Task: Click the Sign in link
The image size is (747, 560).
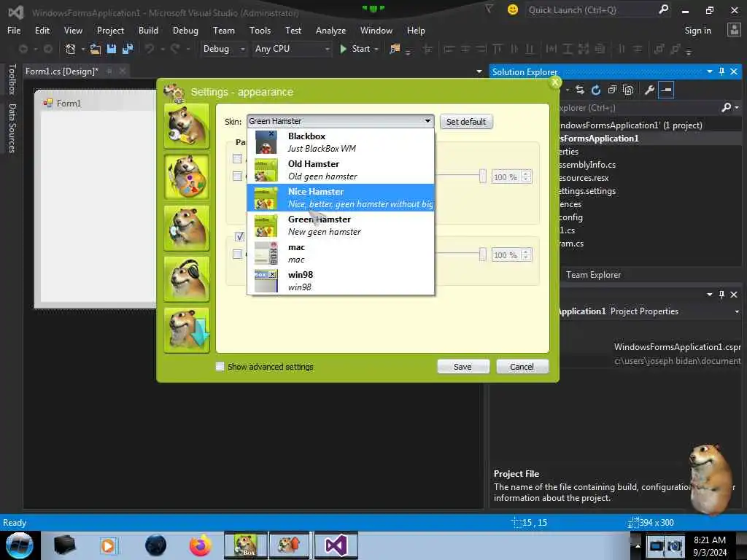Action: click(697, 31)
